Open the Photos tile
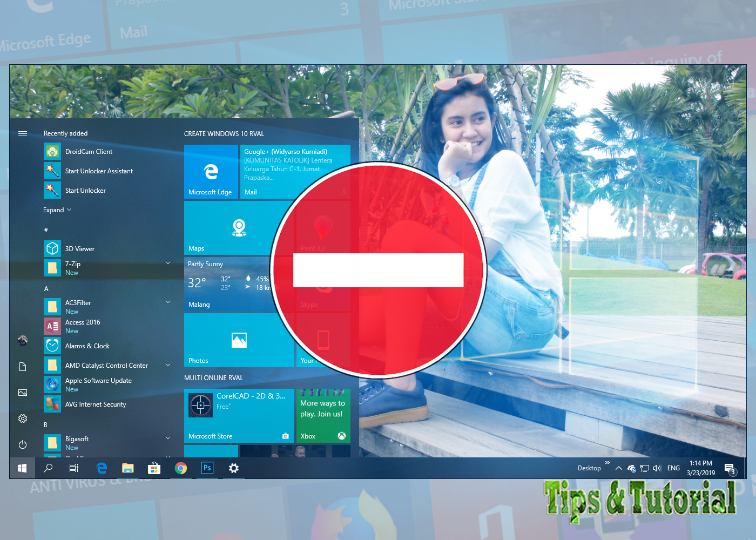This screenshot has height=540, width=756. (239, 340)
